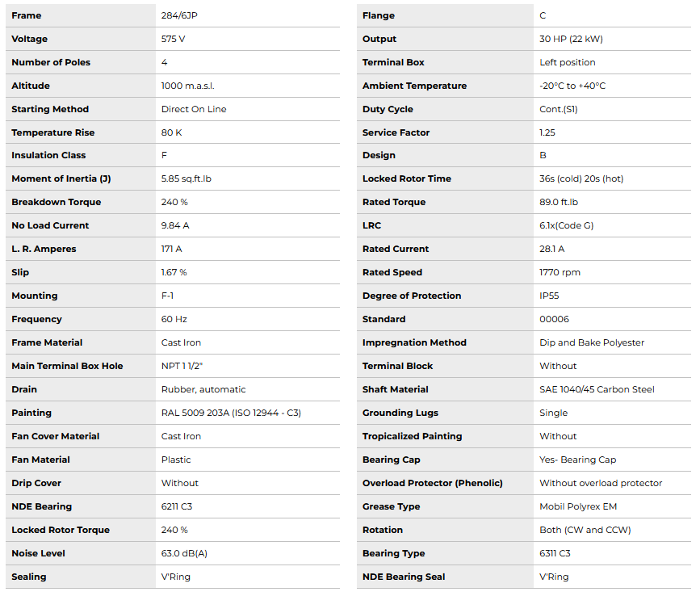Select the Dip and Bake Polyester value

[x=592, y=342]
